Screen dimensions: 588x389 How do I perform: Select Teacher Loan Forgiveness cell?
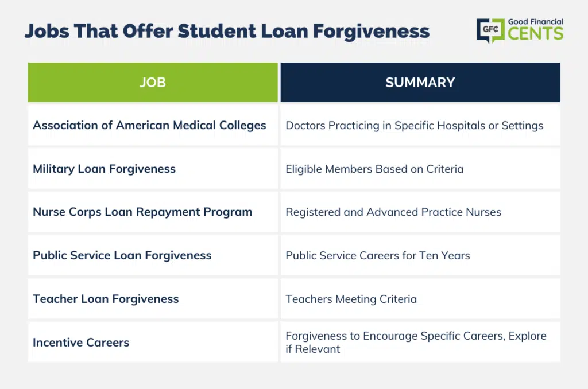coord(153,299)
